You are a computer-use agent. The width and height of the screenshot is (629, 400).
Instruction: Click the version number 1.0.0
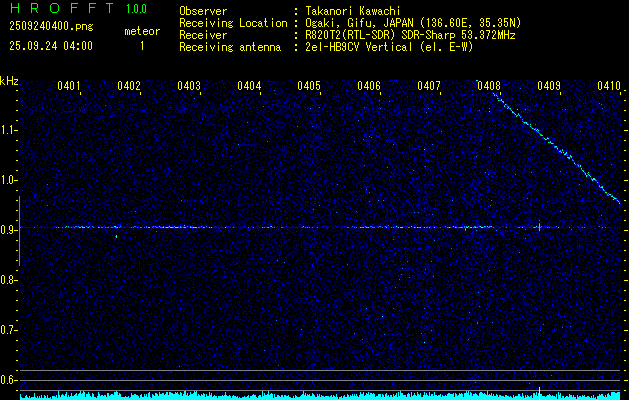click(x=136, y=9)
